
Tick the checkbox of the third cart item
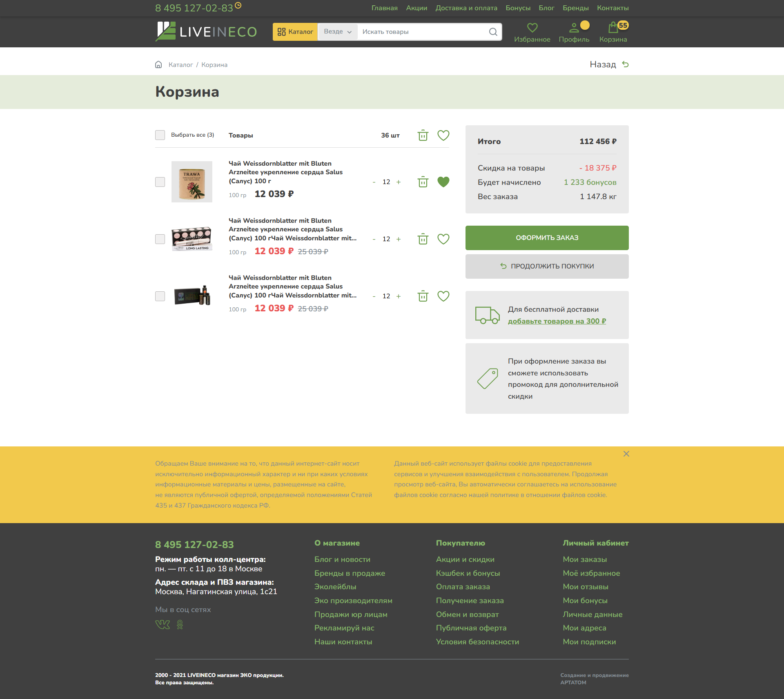pos(160,296)
